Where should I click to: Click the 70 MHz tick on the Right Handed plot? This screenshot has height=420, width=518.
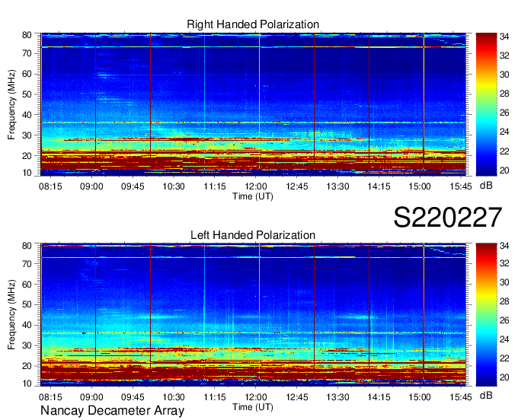point(27,53)
